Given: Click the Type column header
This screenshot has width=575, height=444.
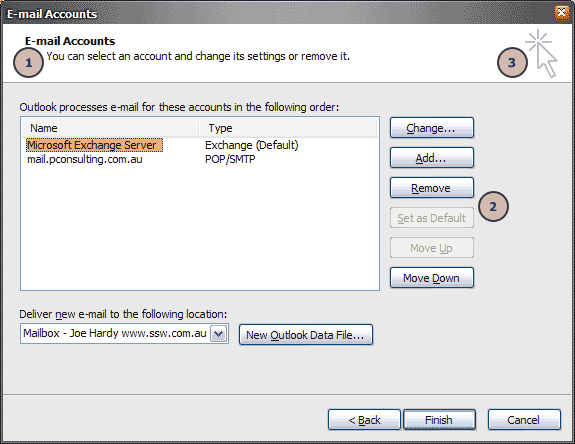Looking at the screenshot, I should (288, 128).
